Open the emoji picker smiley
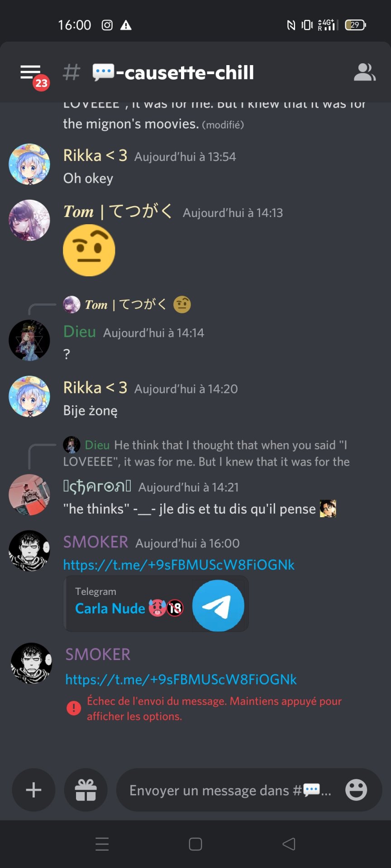Screen dimensions: 391x868 click(x=356, y=790)
